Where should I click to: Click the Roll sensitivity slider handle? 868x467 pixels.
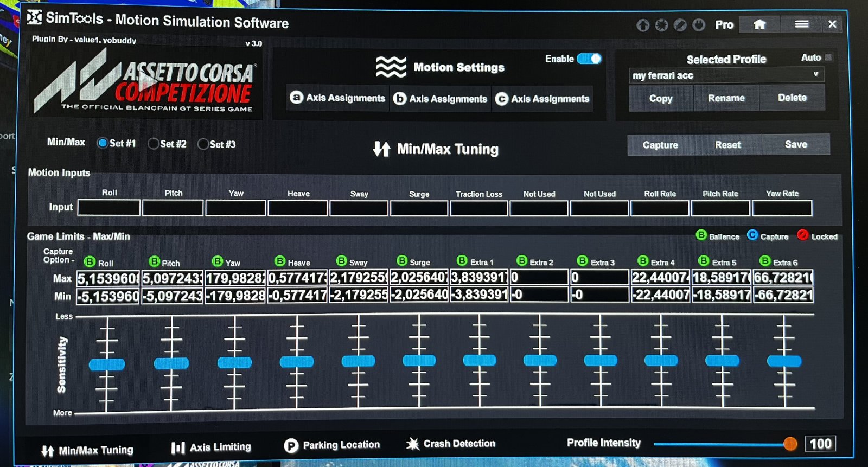pos(107,364)
